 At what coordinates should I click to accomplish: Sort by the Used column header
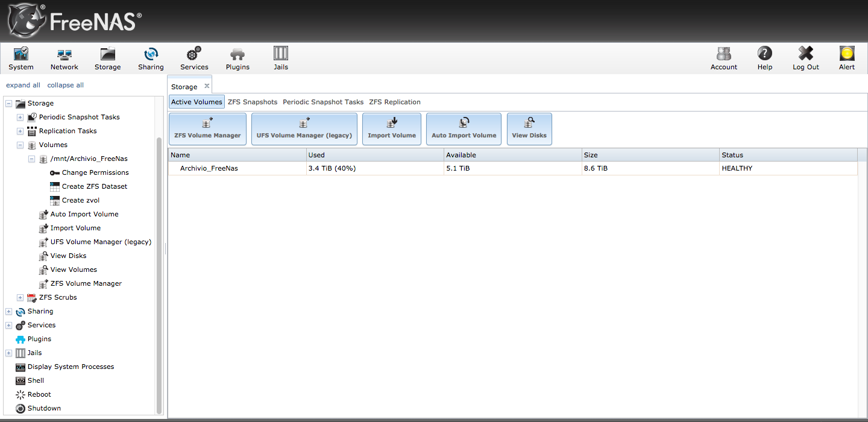pyautogui.click(x=375, y=155)
